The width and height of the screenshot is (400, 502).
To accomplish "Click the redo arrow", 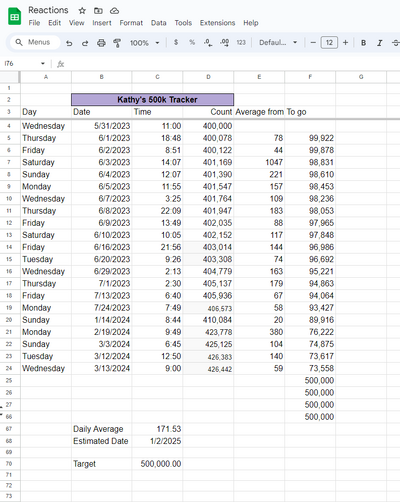I will [x=85, y=43].
